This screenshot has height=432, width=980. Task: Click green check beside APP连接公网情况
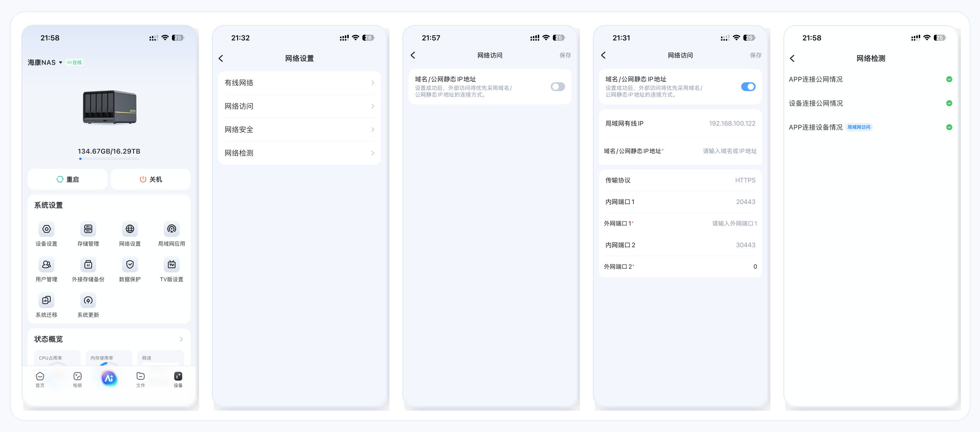(x=949, y=79)
